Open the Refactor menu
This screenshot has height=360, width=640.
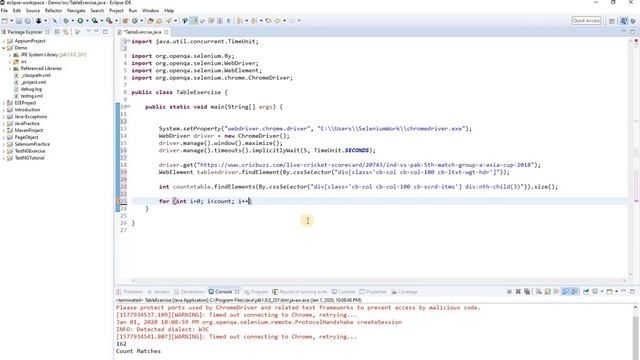[53, 10]
